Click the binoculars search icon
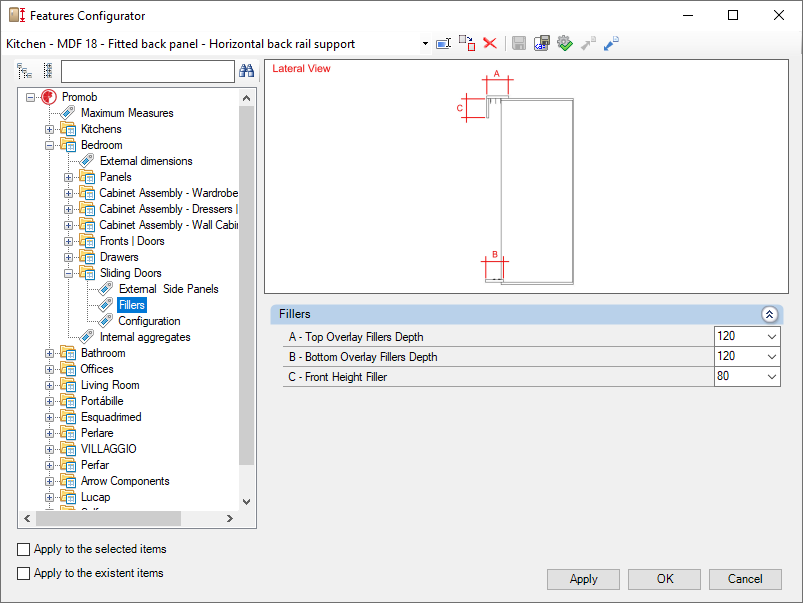The image size is (803, 603). point(246,71)
